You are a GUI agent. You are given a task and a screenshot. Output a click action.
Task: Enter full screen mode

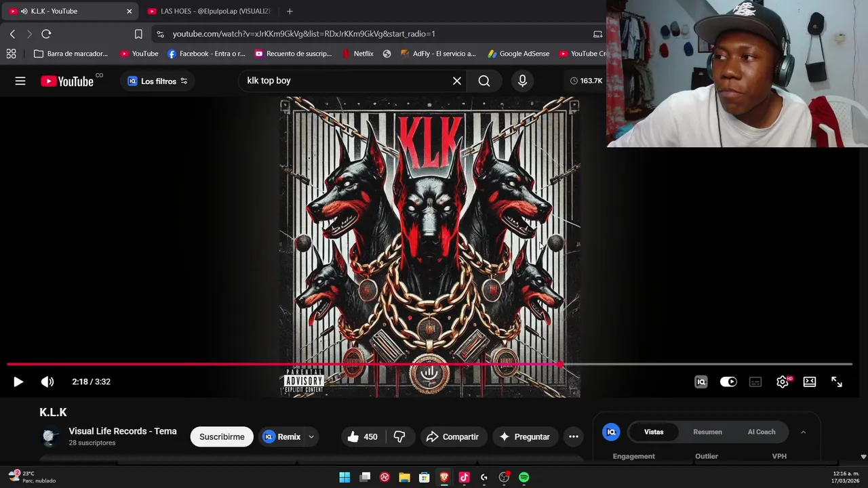(x=837, y=382)
